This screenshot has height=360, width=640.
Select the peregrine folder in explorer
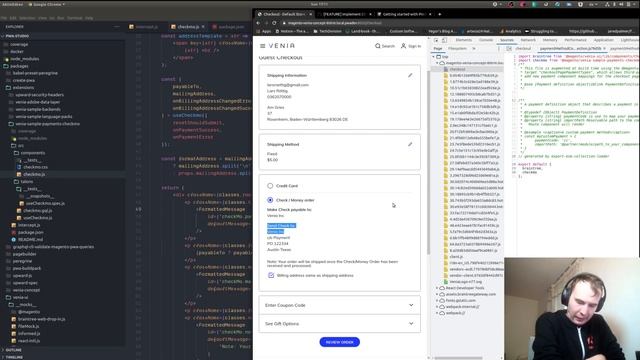pos(22,261)
